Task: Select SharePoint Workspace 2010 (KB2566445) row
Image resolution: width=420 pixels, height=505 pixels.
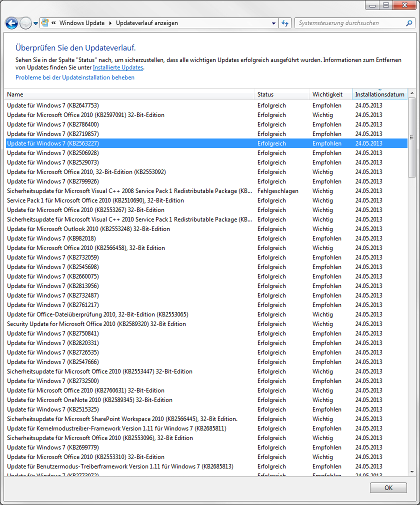Action: 207,419
